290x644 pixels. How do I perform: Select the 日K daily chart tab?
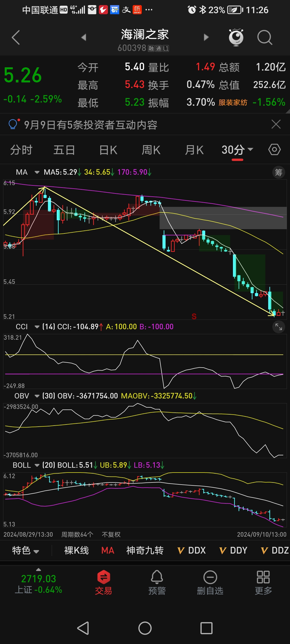108,150
